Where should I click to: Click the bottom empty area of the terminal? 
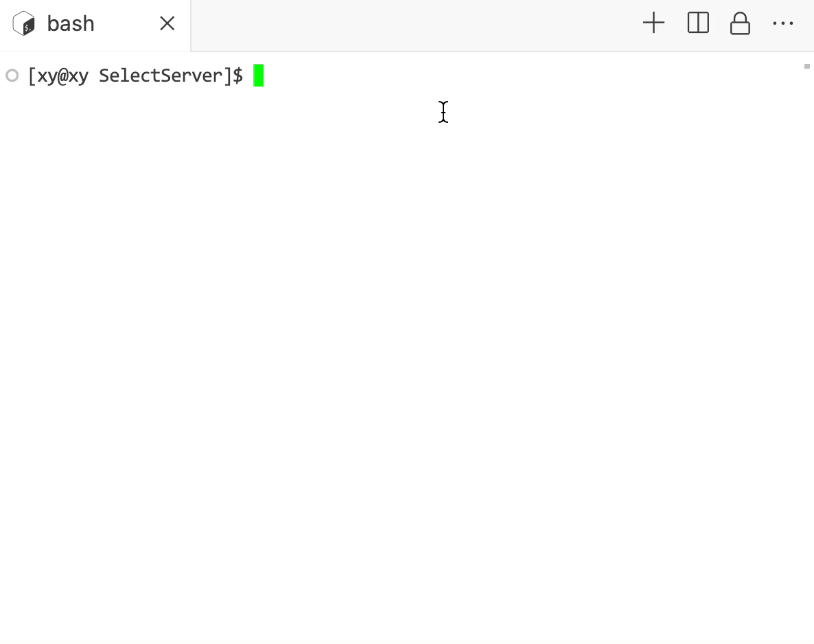[407, 597]
